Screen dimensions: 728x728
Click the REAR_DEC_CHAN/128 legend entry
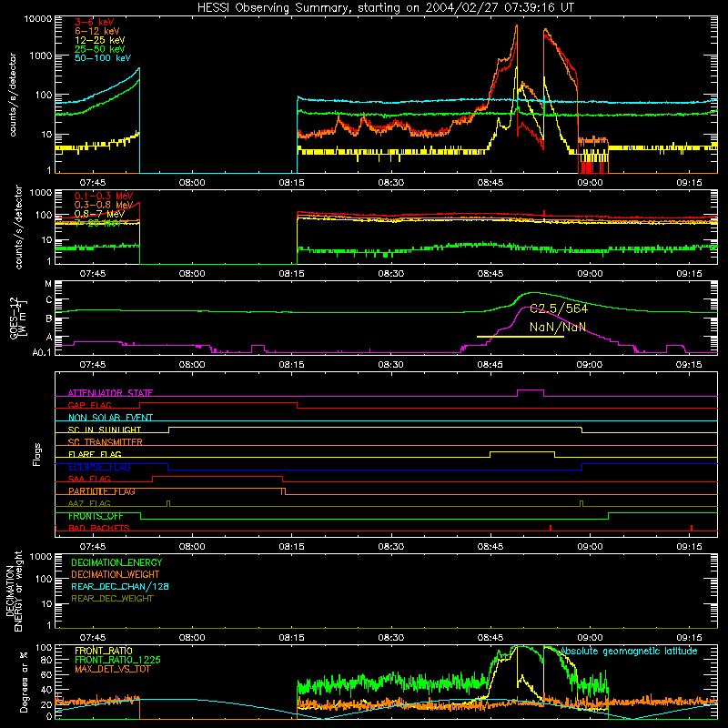click(120, 586)
